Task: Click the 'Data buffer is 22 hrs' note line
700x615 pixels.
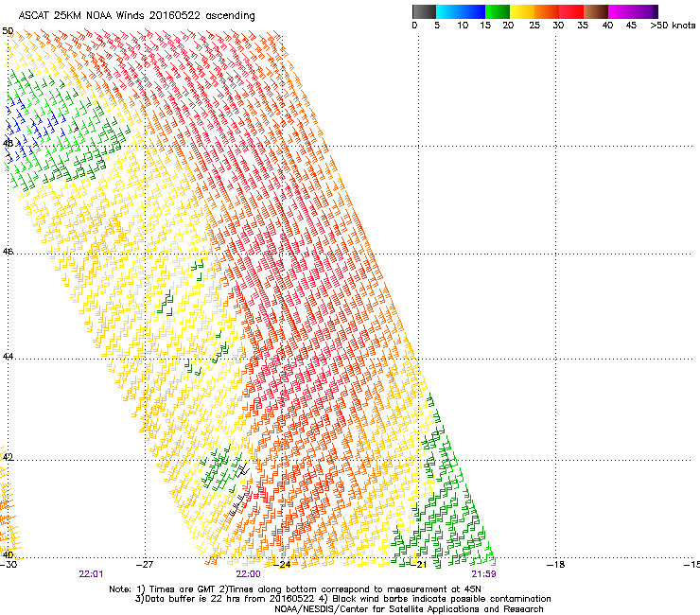Action: pyautogui.click(x=342, y=599)
